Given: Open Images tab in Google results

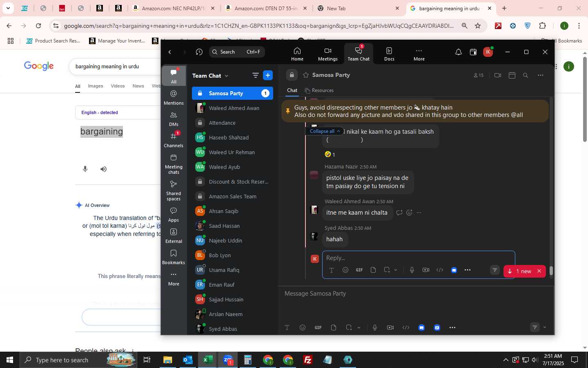Looking at the screenshot, I should coord(96,86).
